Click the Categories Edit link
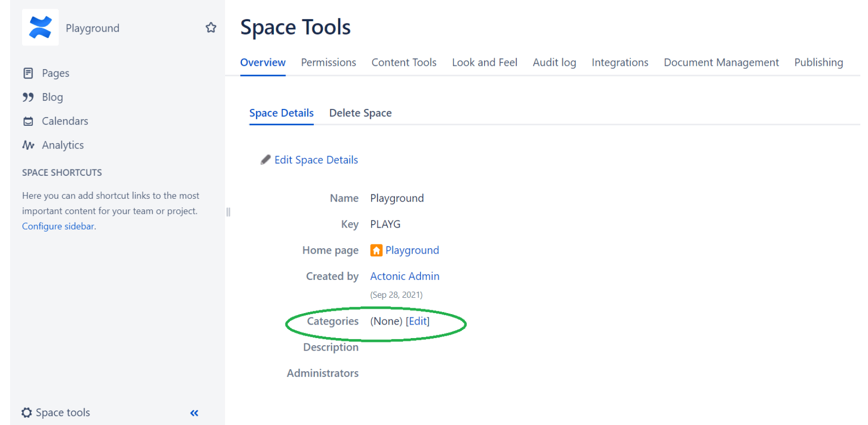 (x=418, y=321)
